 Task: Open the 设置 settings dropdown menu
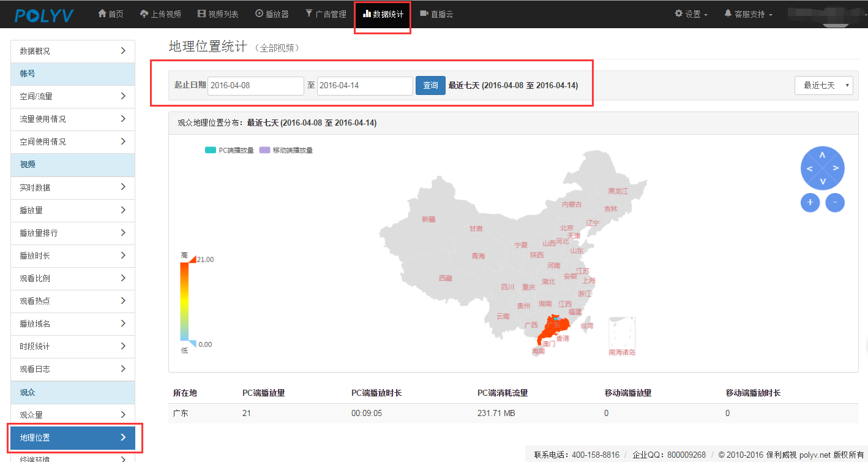691,14
